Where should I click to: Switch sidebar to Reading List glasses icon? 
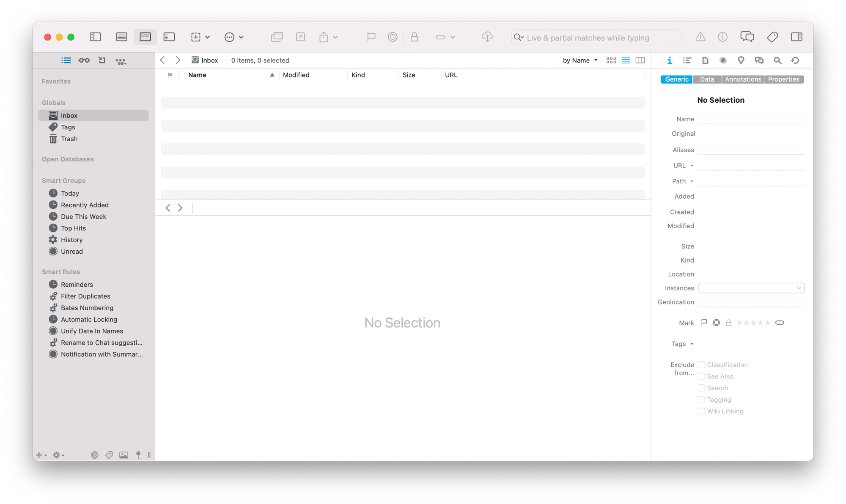84,60
